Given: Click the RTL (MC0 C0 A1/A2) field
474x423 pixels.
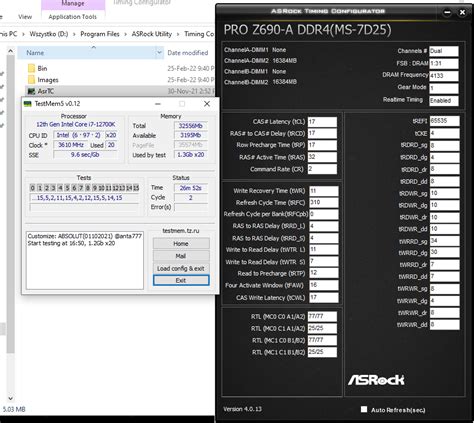Looking at the screenshot, I should click(322, 316).
